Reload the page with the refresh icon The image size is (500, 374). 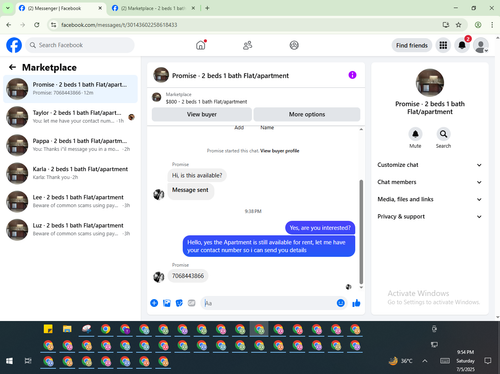(x=37, y=25)
